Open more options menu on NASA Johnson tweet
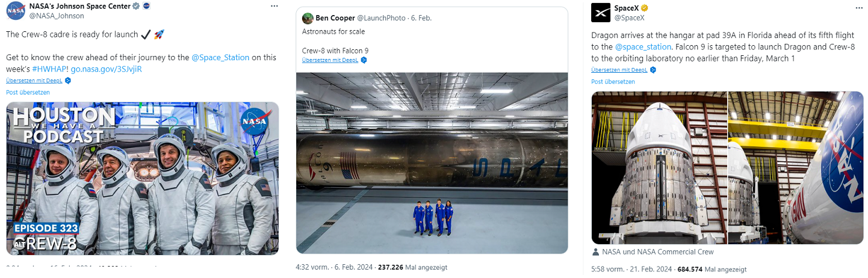Screen dimensions: 868x278 [274, 6]
